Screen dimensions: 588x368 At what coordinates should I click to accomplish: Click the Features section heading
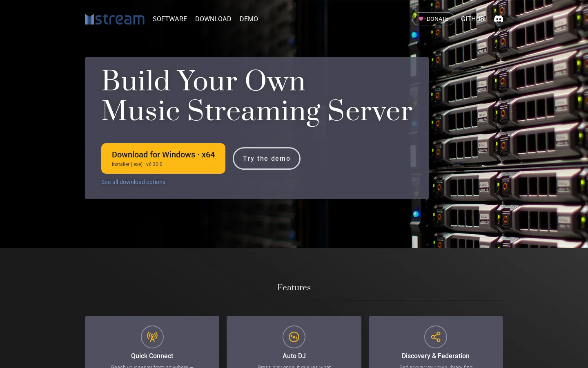click(294, 287)
